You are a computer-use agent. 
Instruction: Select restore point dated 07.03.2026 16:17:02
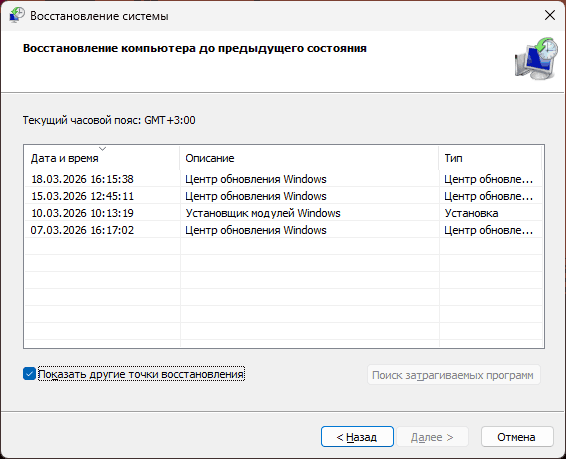tap(283, 230)
